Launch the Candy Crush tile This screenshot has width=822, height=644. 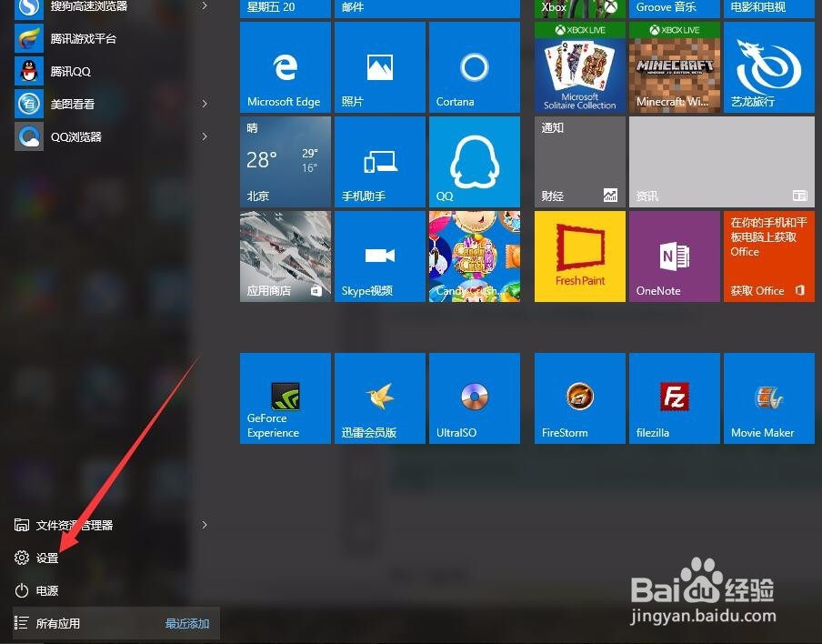point(475,257)
